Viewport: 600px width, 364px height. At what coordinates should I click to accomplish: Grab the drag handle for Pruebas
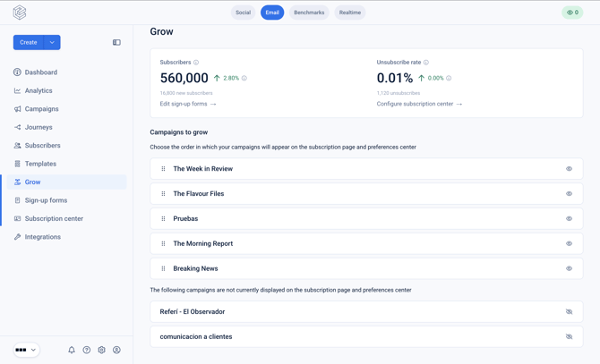[163, 218]
